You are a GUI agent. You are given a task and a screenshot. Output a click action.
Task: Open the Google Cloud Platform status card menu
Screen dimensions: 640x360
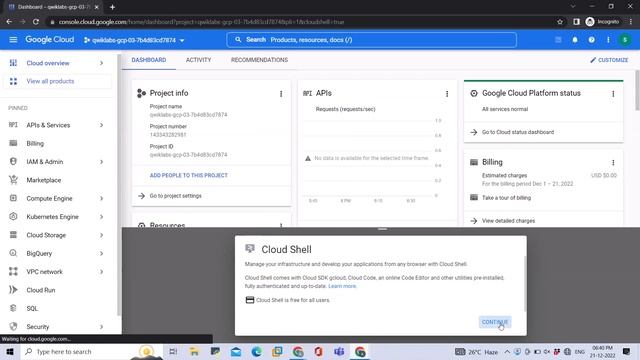[613, 94]
